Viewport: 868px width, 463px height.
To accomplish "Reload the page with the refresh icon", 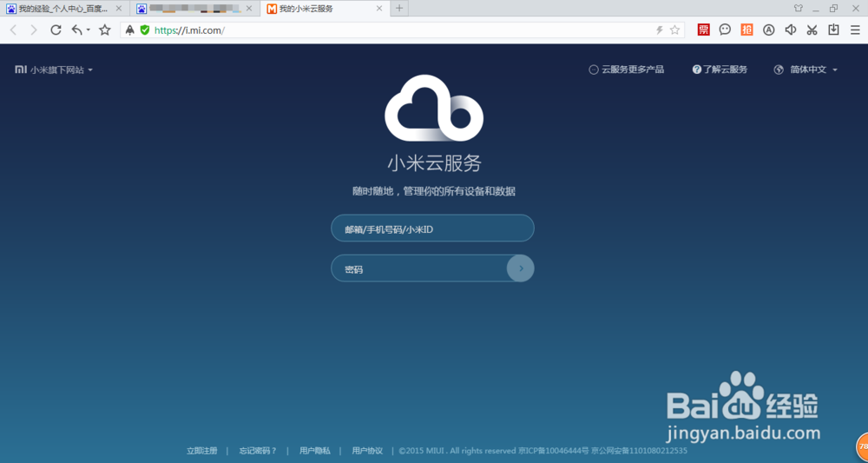I will tap(56, 30).
